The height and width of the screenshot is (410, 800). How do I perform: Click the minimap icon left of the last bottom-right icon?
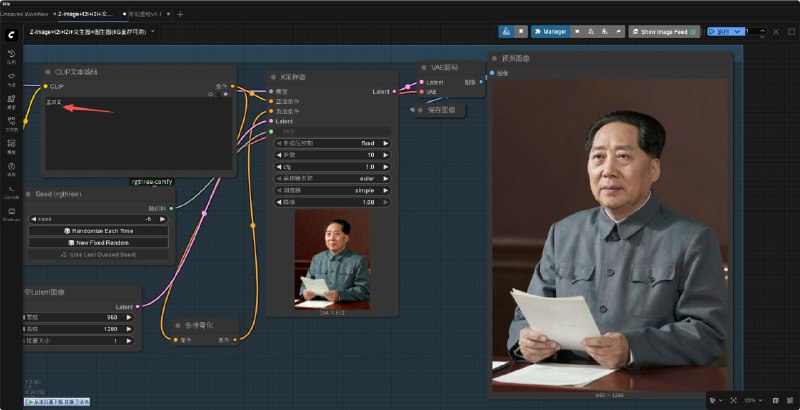776,400
